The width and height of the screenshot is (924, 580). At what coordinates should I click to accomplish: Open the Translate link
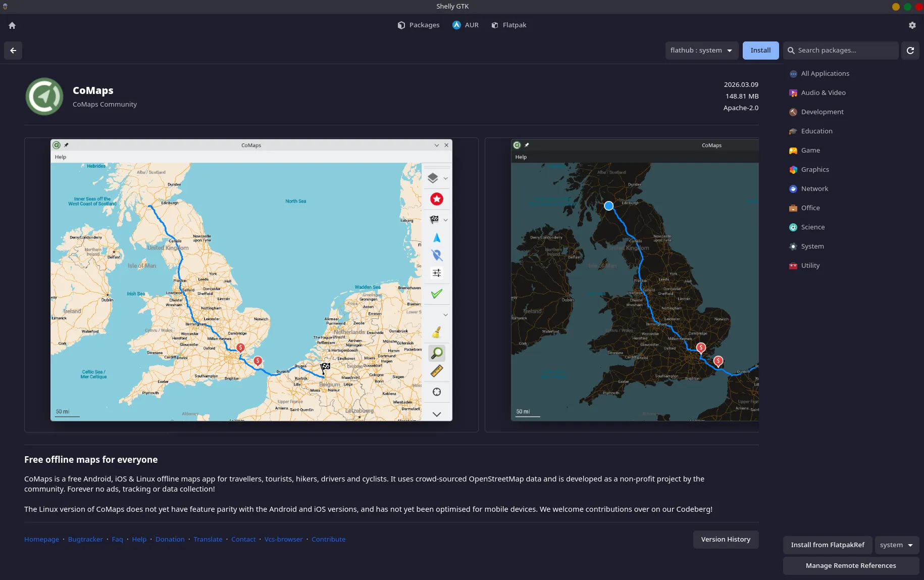click(208, 540)
